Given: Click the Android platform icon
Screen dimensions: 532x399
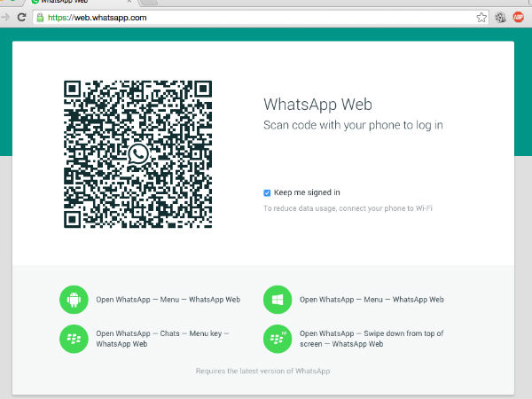Looking at the screenshot, I should 74,300.
